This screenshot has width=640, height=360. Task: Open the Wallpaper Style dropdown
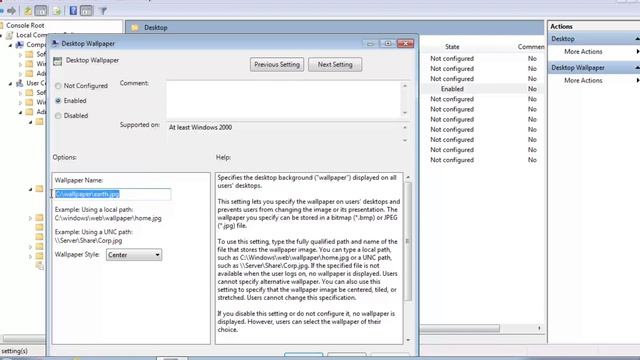pyautogui.click(x=134, y=255)
